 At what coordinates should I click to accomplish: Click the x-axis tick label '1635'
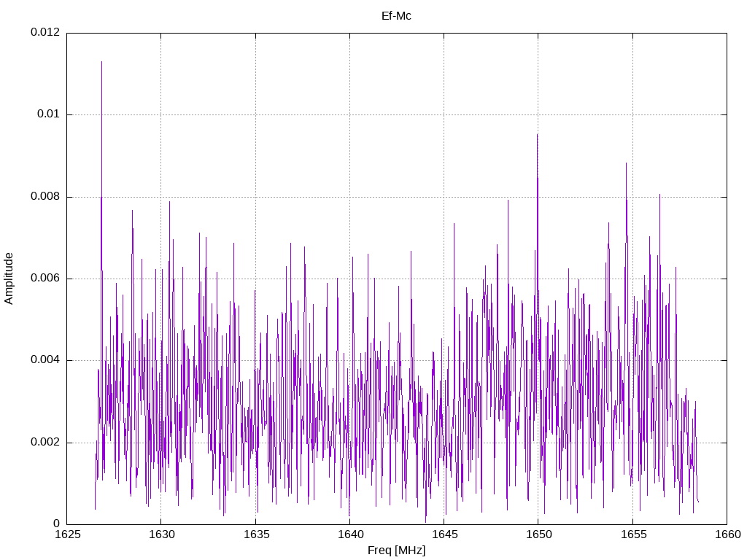(256, 534)
